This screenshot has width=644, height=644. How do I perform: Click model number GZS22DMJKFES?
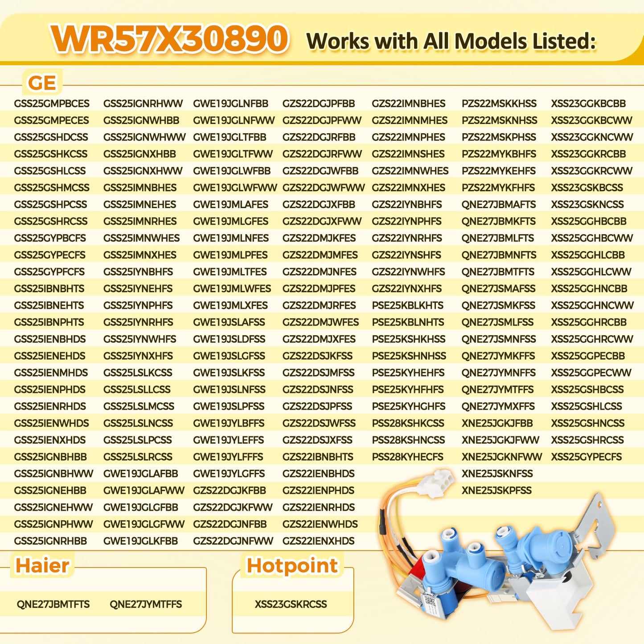(x=319, y=238)
